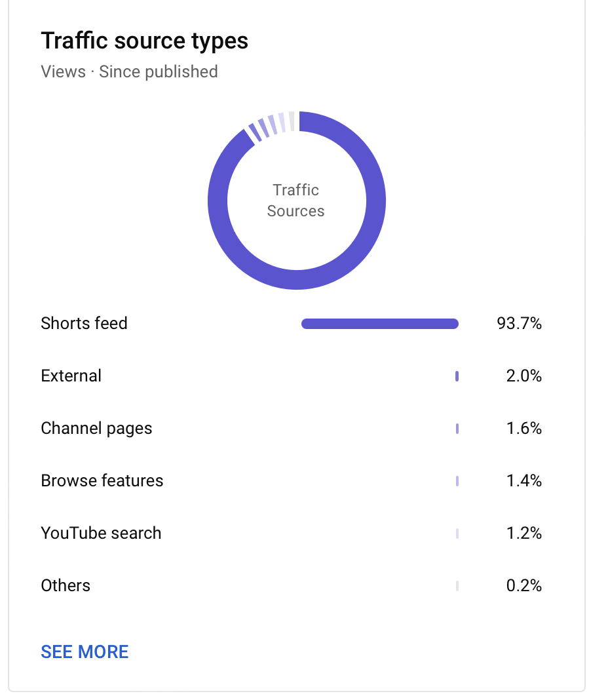Click the Channel pages label
The height and width of the screenshot is (700, 608).
point(96,428)
